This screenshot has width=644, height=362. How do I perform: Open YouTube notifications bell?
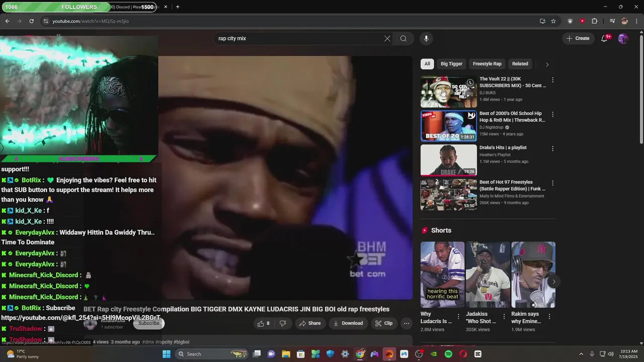point(604,38)
